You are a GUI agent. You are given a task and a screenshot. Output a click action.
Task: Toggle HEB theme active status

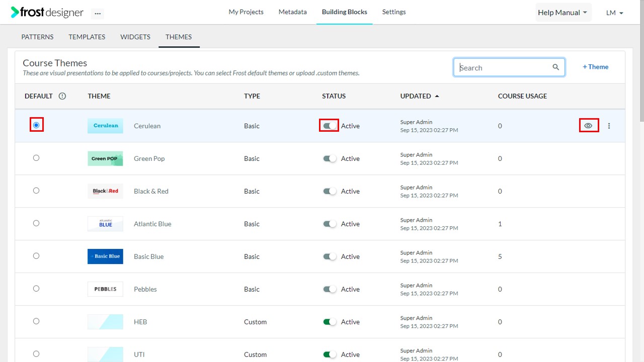[x=330, y=322]
